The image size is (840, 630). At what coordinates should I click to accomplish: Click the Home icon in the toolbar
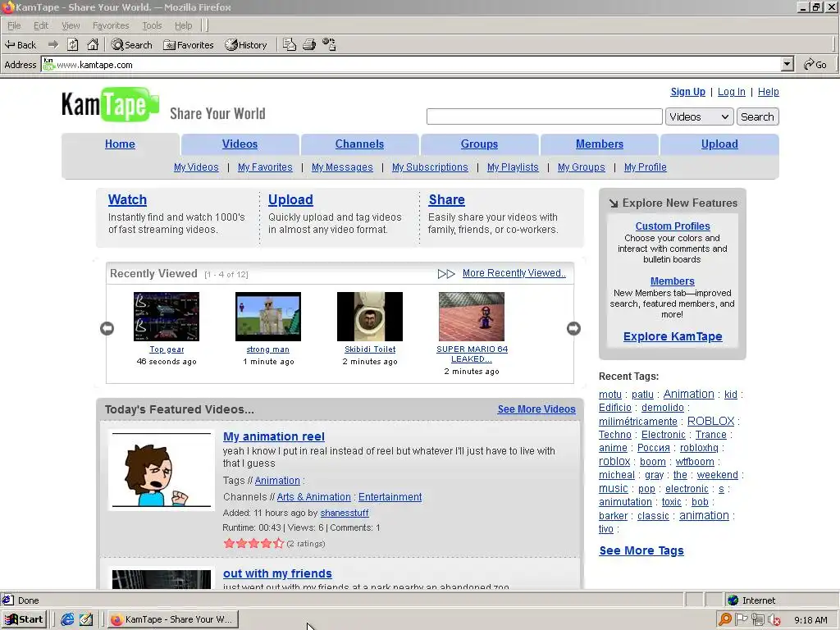(x=93, y=44)
